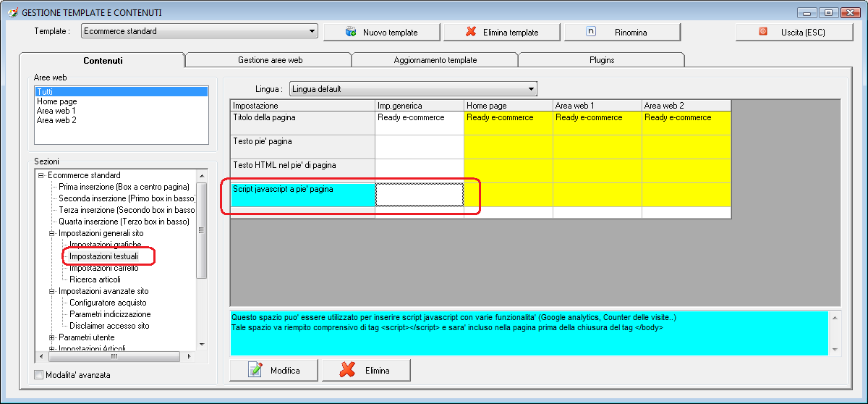Image resolution: width=868 pixels, height=404 pixels.
Task: Click the Testo pie' pagina row label
Action: pos(302,146)
